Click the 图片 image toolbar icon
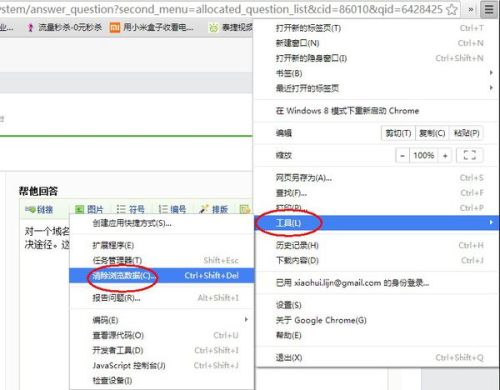This screenshot has height=390, width=500. [x=89, y=210]
